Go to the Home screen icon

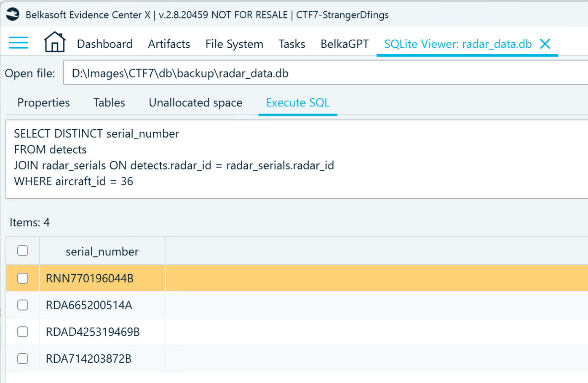pos(55,42)
